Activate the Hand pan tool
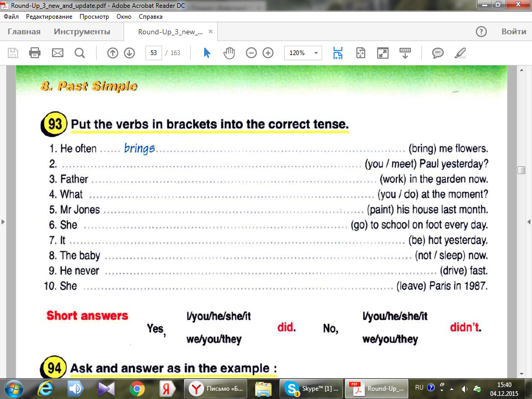This screenshot has height=399, width=532. click(229, 53)
